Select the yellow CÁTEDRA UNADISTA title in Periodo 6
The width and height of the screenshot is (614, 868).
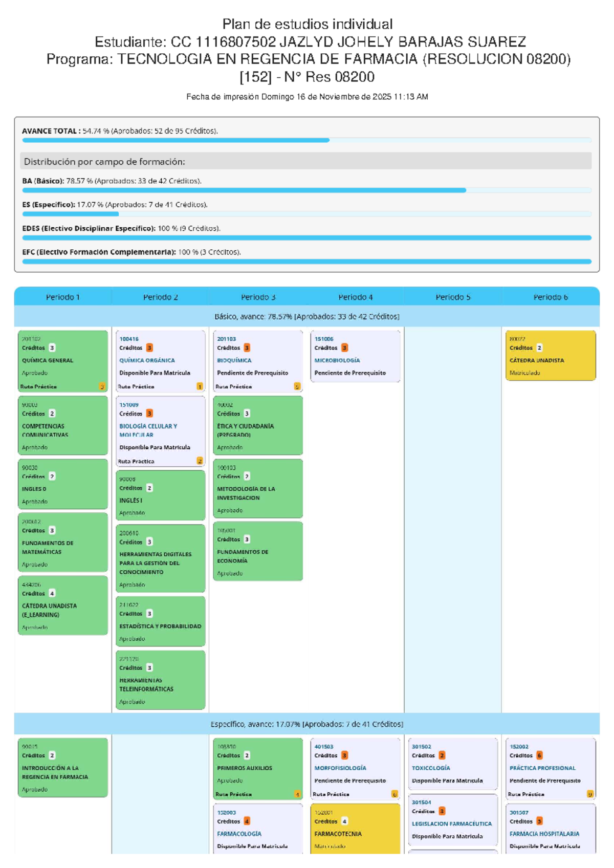[537, 360]
